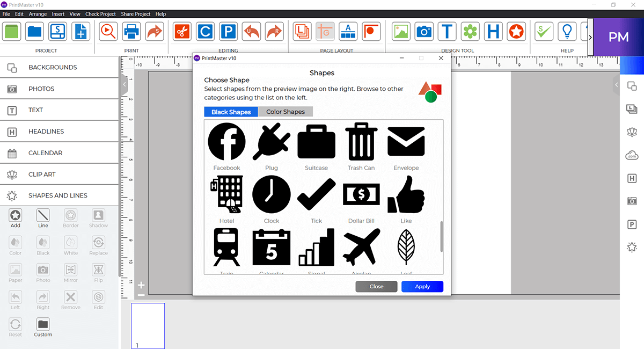This screenshot has width=644, height=349.
Task: Click the Undo arrow in Editing group
Action: (x=251, y=31)
